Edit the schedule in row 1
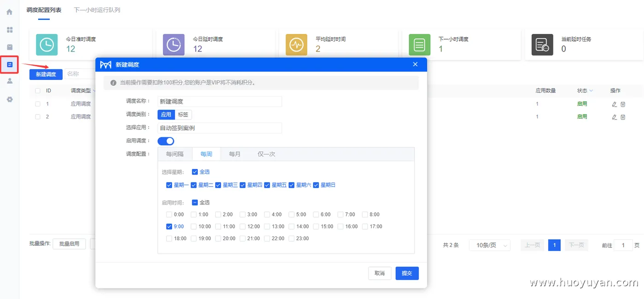The height and width of the screenshot is (299, 644). [x=615, y=104]
